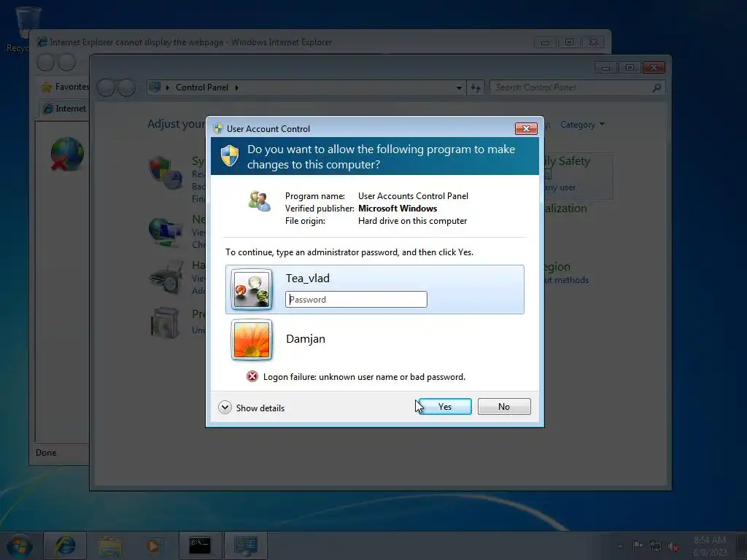The image size is (747, 560).
Task: Open Internet Explorer from taskbar
Action: pos(65,545)
